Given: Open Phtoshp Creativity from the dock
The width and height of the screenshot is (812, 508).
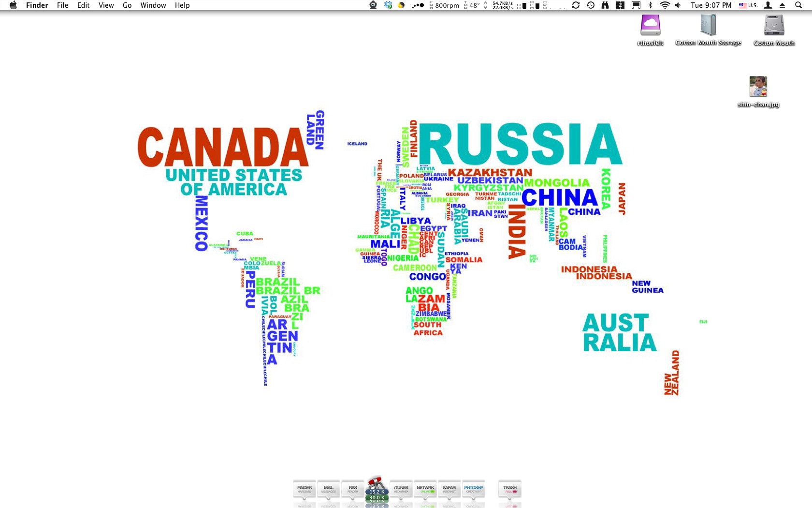Looking at the screenshot, I should 474,489.
